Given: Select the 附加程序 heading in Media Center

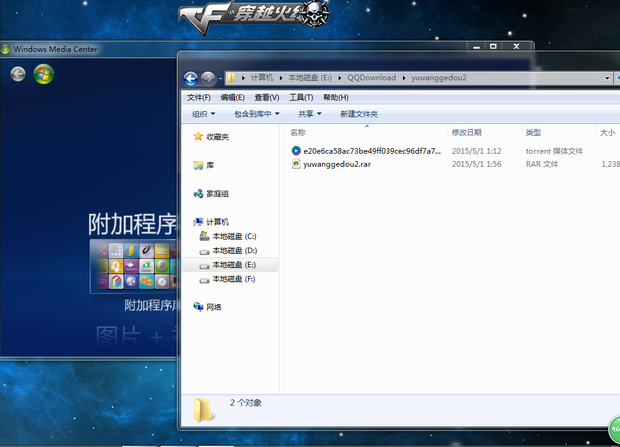Looking at the screenshot, I should [132, 224].
